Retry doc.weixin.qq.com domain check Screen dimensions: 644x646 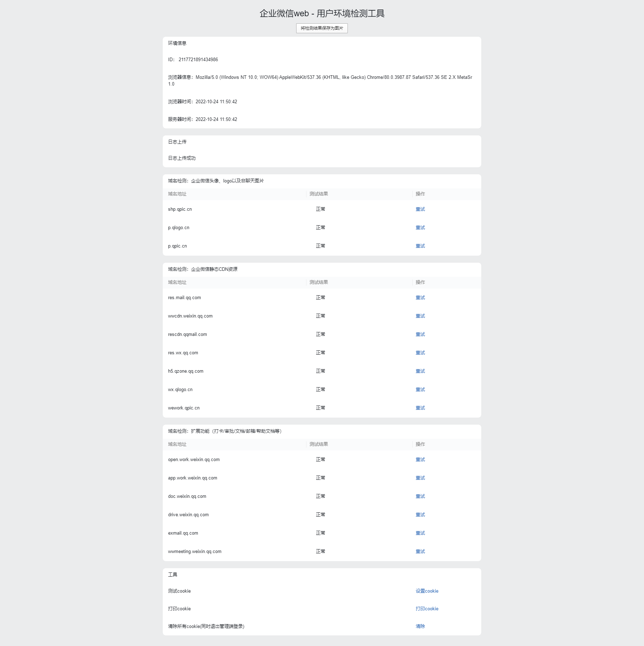point(420,496)
